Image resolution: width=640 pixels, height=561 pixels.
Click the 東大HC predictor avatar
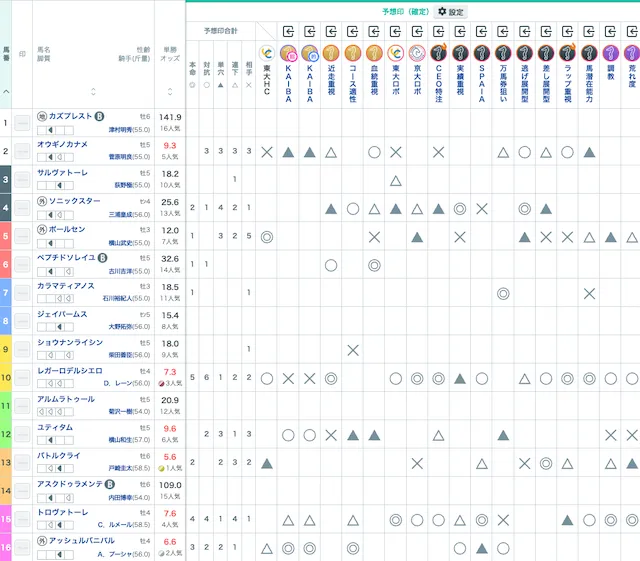pyautogui.click(x=267, y=53)
